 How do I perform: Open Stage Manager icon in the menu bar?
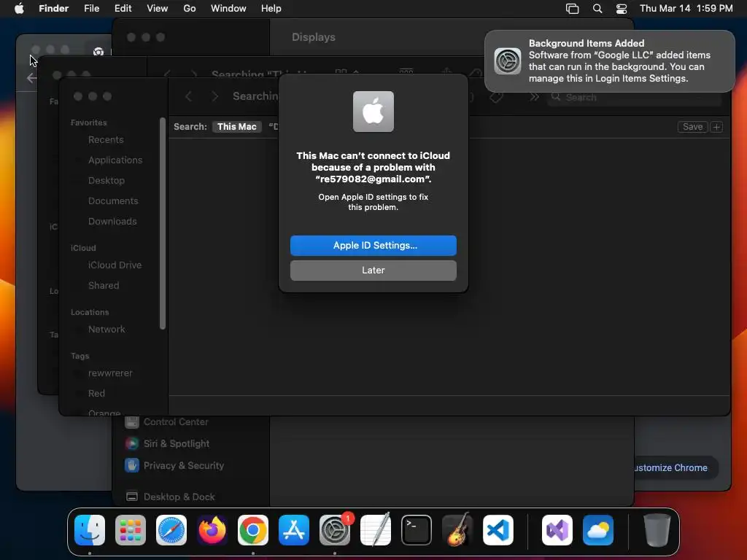click(572, 8)
